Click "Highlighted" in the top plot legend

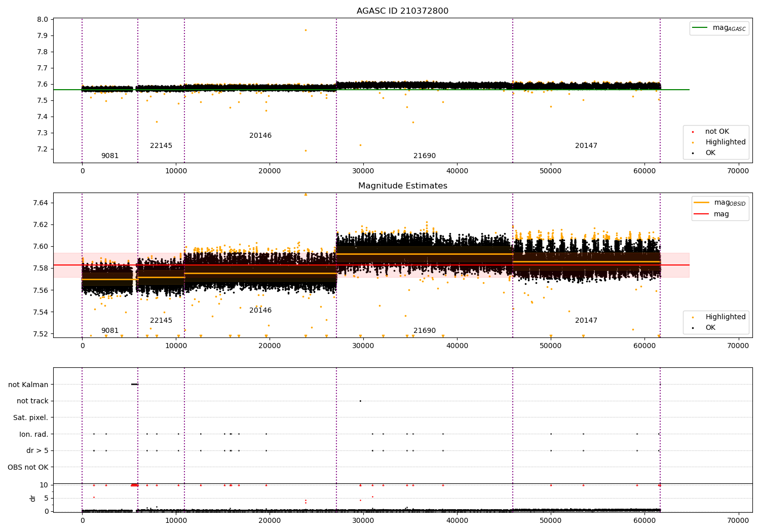pos(725,142)
